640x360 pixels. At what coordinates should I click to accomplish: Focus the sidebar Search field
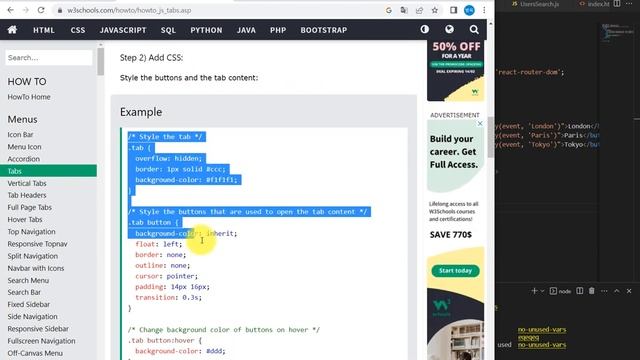pyautogui.click(x=49, y=58)
